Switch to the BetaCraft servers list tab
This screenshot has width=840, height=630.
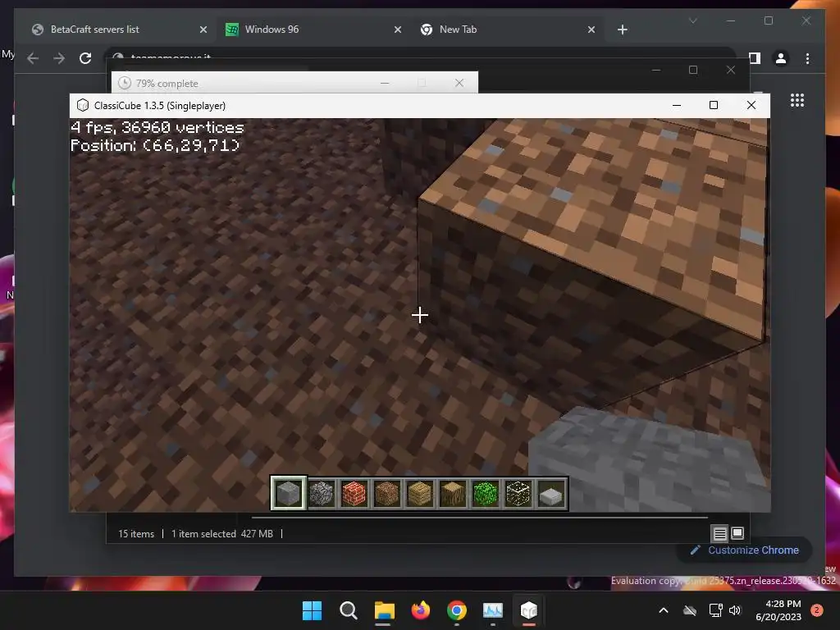point(119,30)
